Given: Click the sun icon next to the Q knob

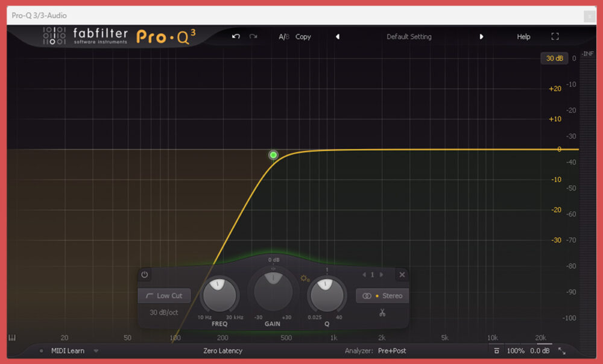Looking at the screenshot, I should (x=304, y=278).
